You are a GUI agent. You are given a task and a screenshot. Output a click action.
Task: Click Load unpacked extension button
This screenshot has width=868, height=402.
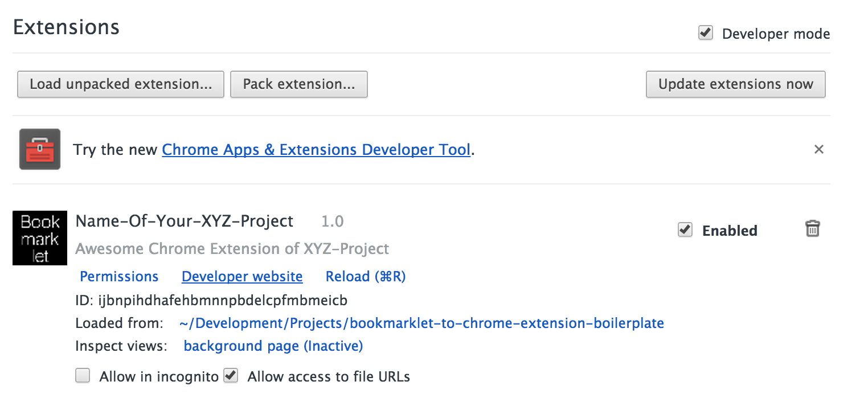coord(121,84)
